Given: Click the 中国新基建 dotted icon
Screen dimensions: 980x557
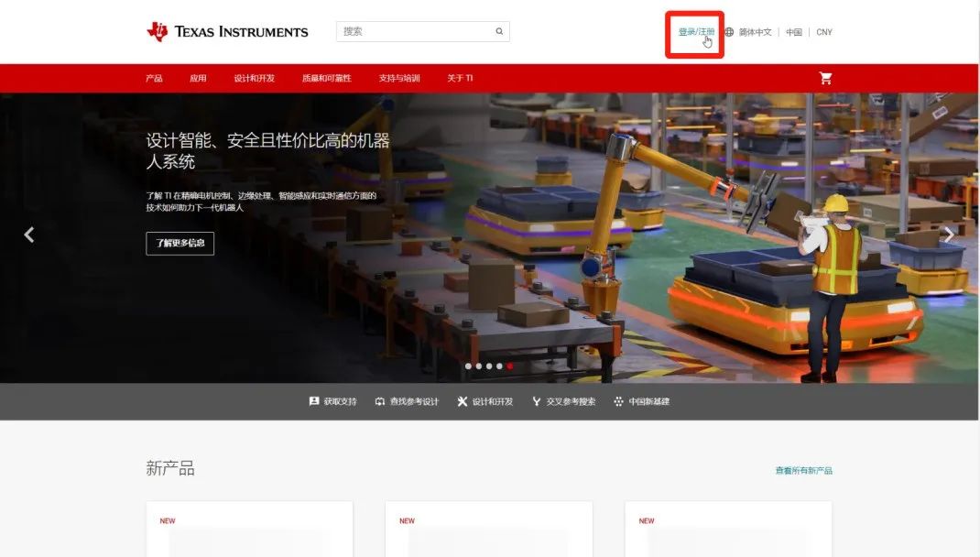Looking at the screenshot, I should [617, 400].
